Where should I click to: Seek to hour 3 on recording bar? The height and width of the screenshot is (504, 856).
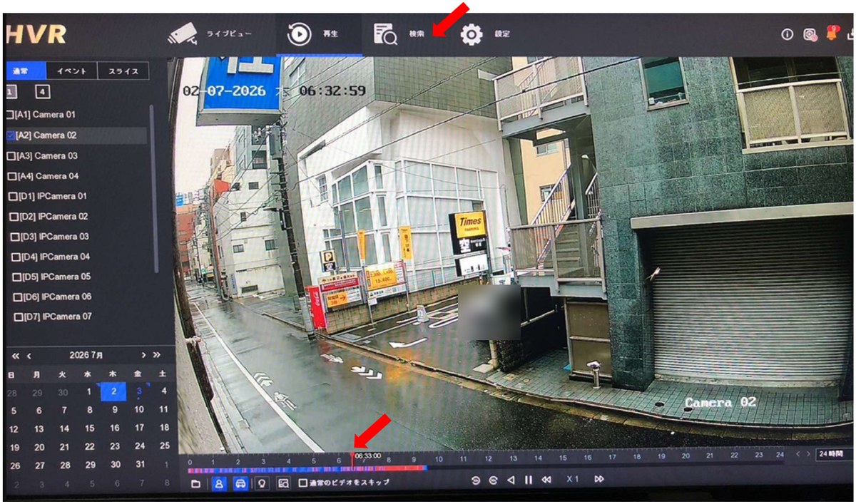click(263, 468)
